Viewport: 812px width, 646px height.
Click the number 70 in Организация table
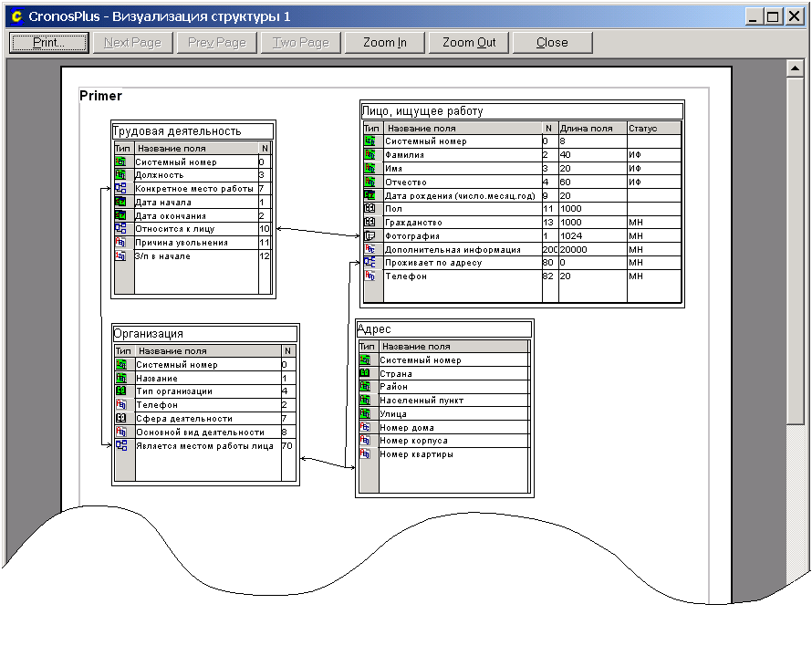point(286,446)
